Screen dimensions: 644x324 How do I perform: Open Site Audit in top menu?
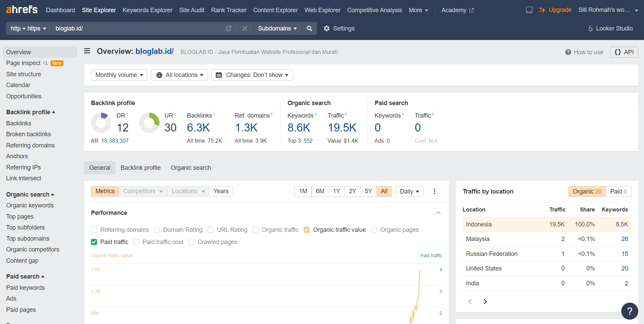[x=192, y=10]
